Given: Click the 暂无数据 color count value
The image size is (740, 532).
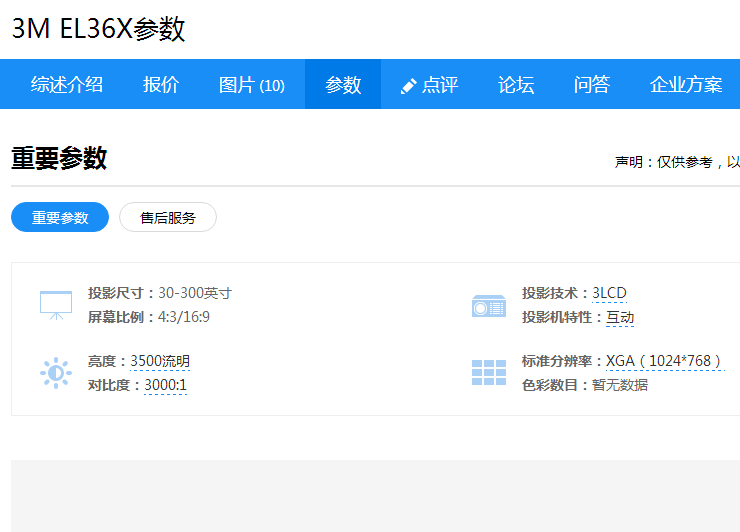Looking at the screenshot, I should (620, 385).
